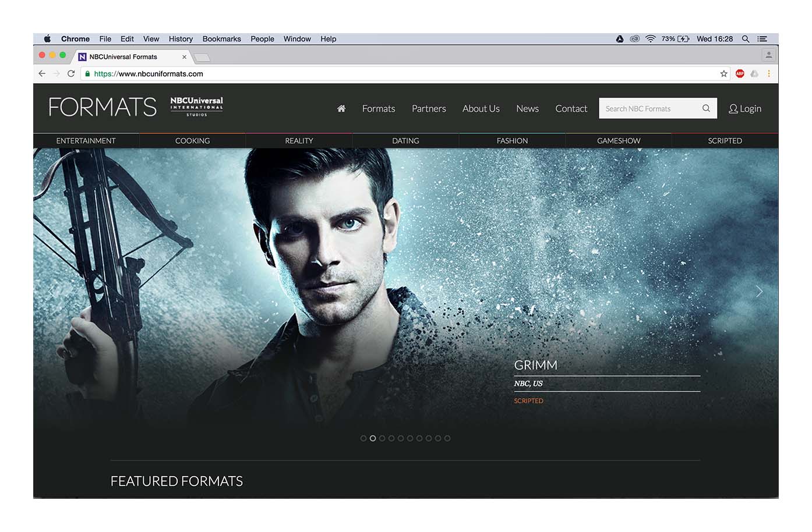Click the orange SCRIPTED label under Grimm

(x=528, y=401)
